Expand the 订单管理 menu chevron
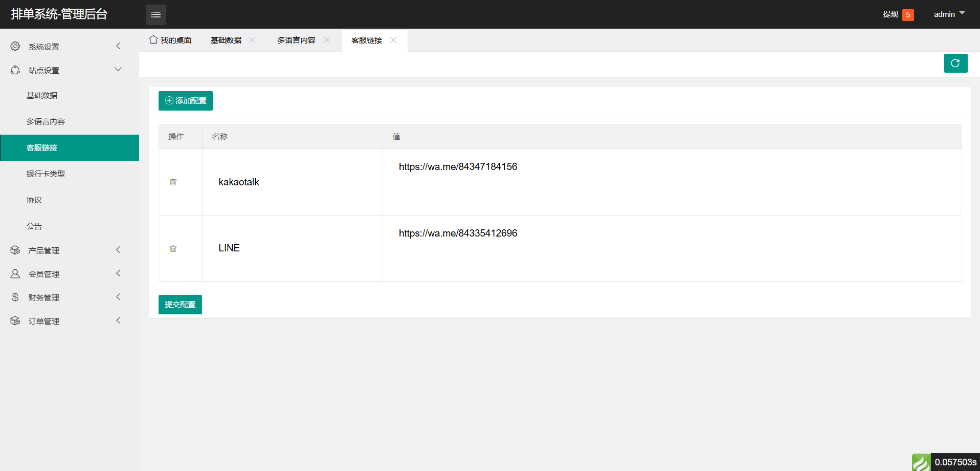980x471 pixels. point(118,320)
